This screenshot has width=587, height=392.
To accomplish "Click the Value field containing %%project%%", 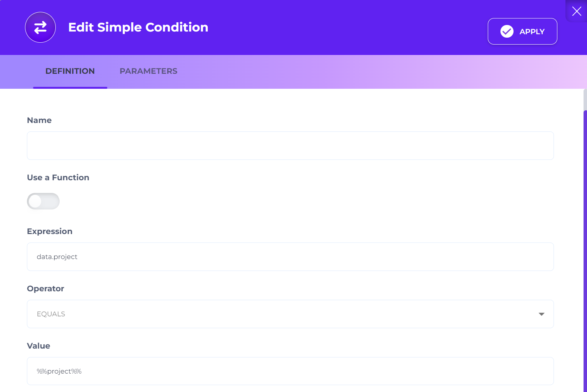I will (290, 371).
